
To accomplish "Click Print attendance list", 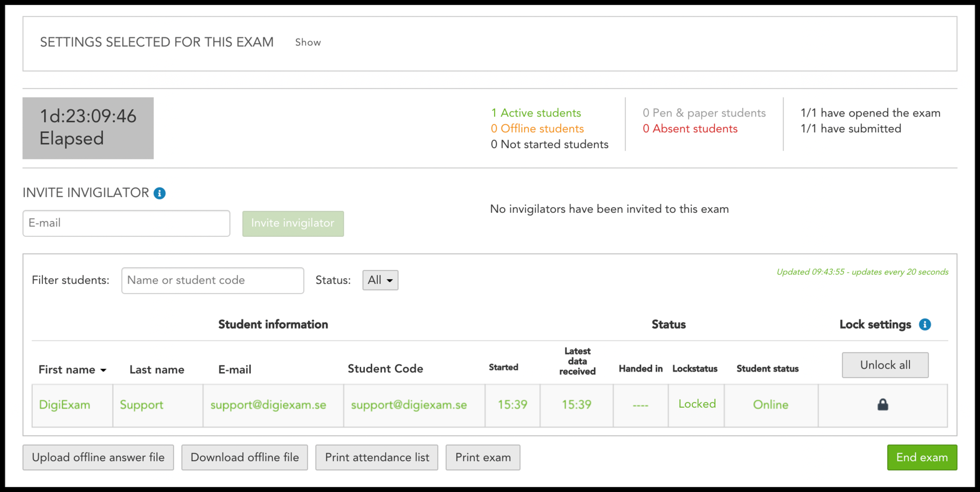I will 377,457.
